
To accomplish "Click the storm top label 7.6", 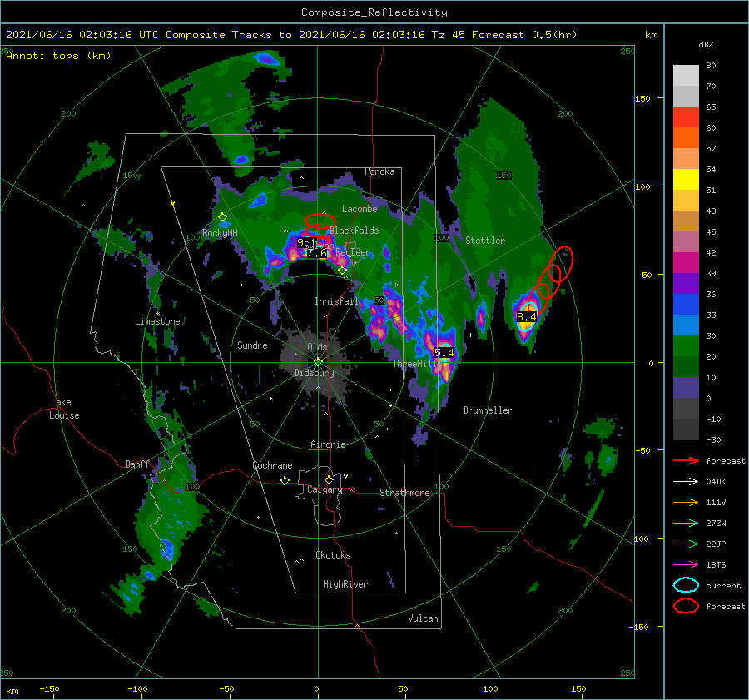I will coord(317,253).
